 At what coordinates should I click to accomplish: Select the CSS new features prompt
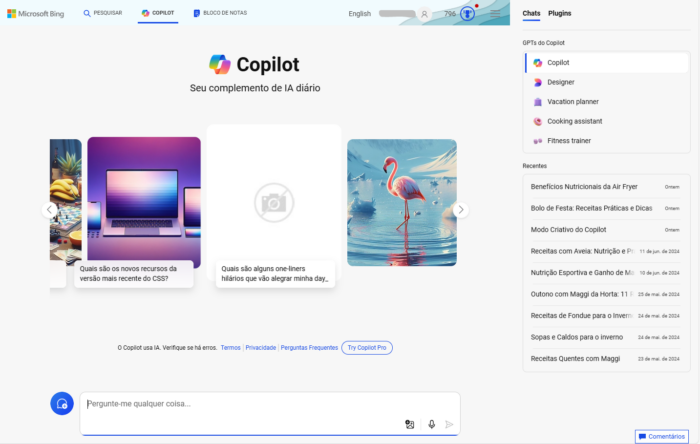133,274
